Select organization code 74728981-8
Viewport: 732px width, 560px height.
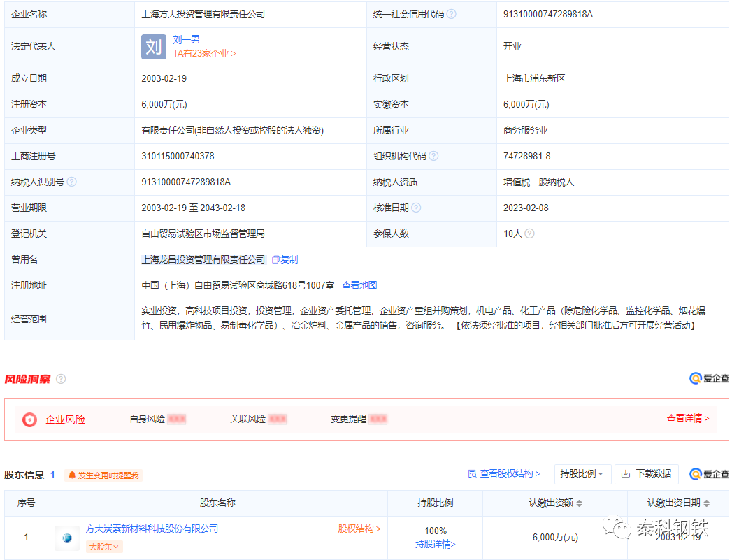tap(526, 157)
